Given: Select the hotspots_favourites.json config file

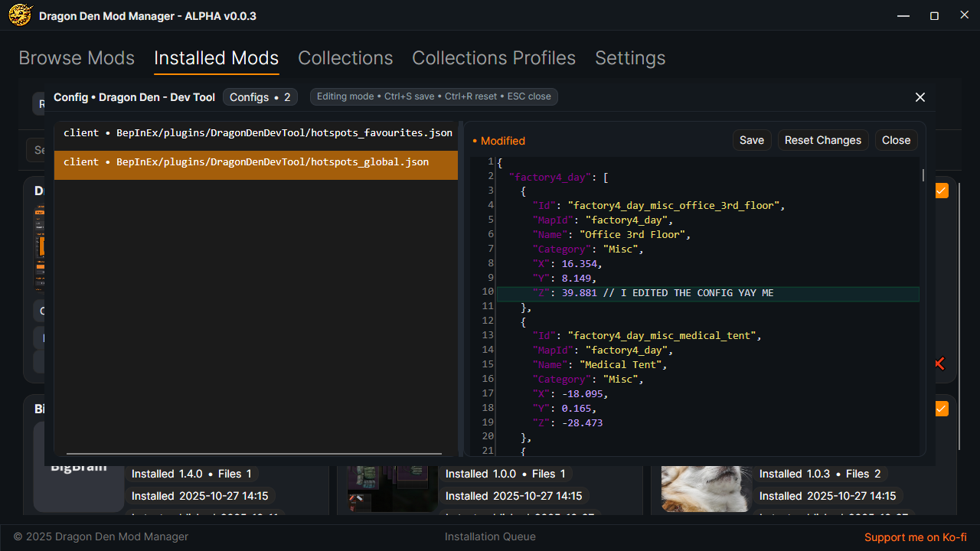Looking at the screenshot, I should click(x=256, y=133).
